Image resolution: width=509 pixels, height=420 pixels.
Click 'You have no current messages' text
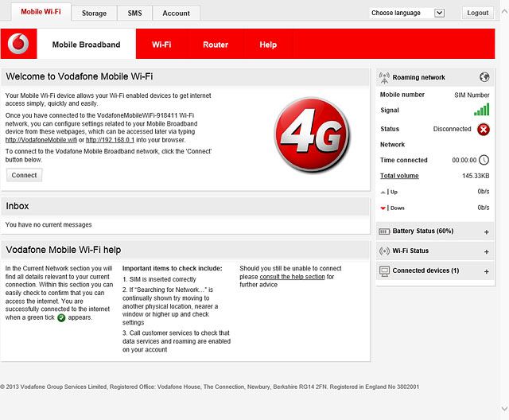(49, 224)
